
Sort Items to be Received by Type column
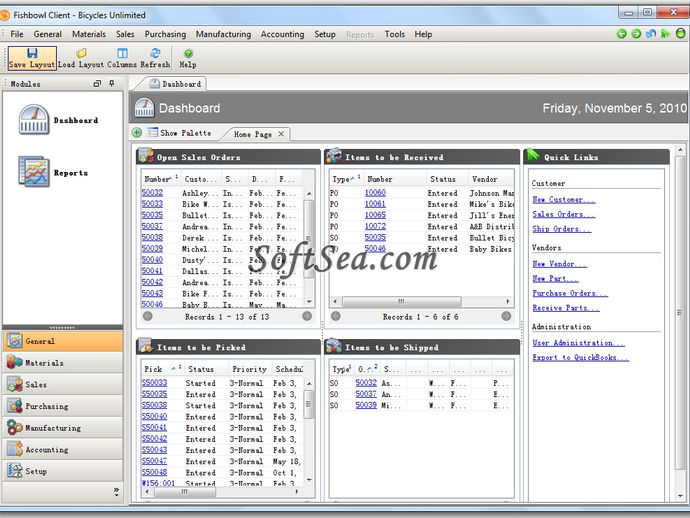[346, 179]
